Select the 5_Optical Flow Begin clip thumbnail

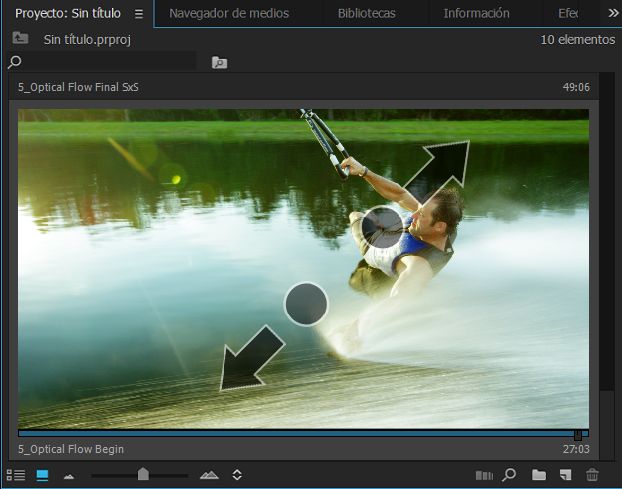[x=303, y=269]
